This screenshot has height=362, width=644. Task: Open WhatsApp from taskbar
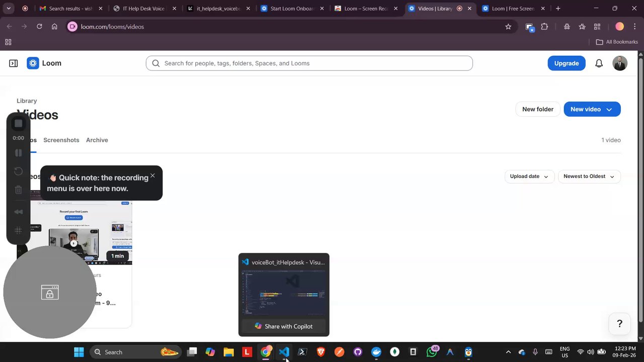(x=432, y=352)
